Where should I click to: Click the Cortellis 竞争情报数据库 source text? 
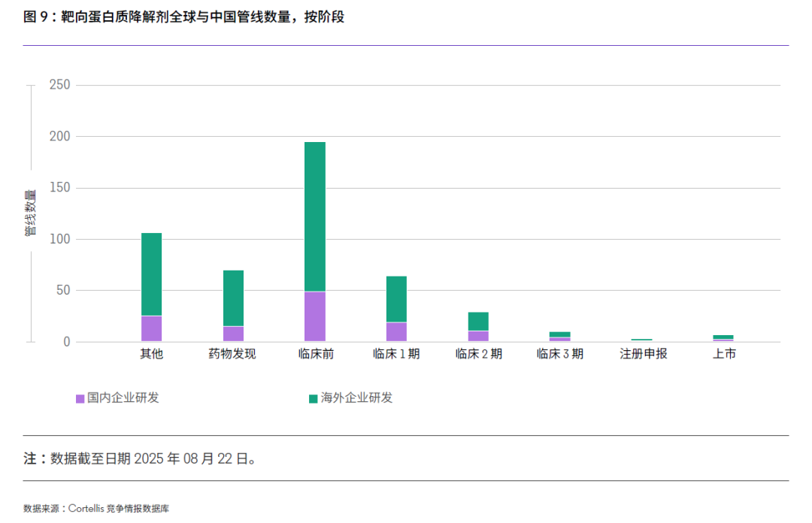click(x=94, y=508)
